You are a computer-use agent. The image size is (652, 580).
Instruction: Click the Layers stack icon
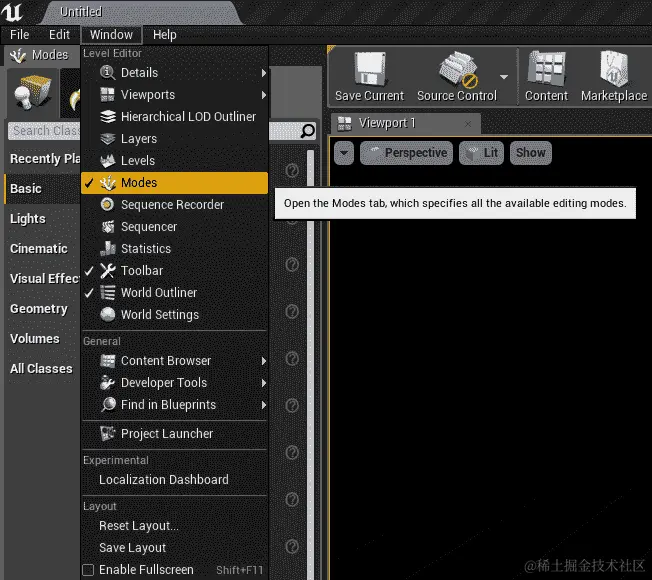coord(108,138)
